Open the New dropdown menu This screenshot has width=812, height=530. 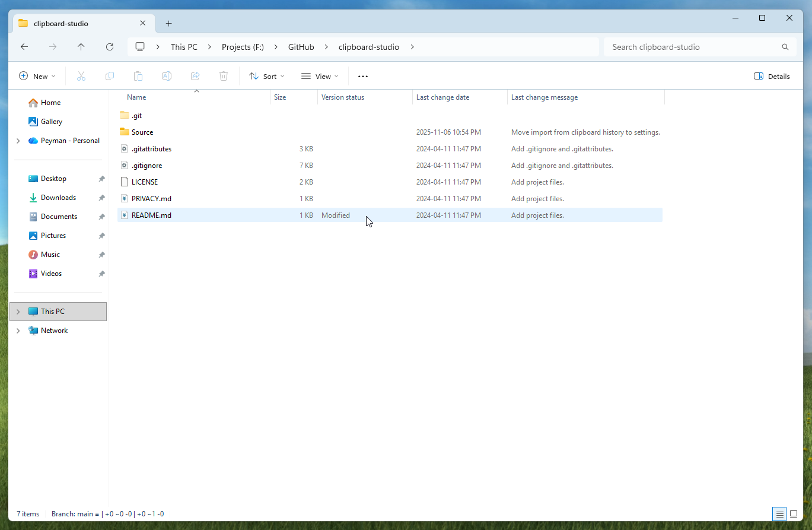point(37,76)
